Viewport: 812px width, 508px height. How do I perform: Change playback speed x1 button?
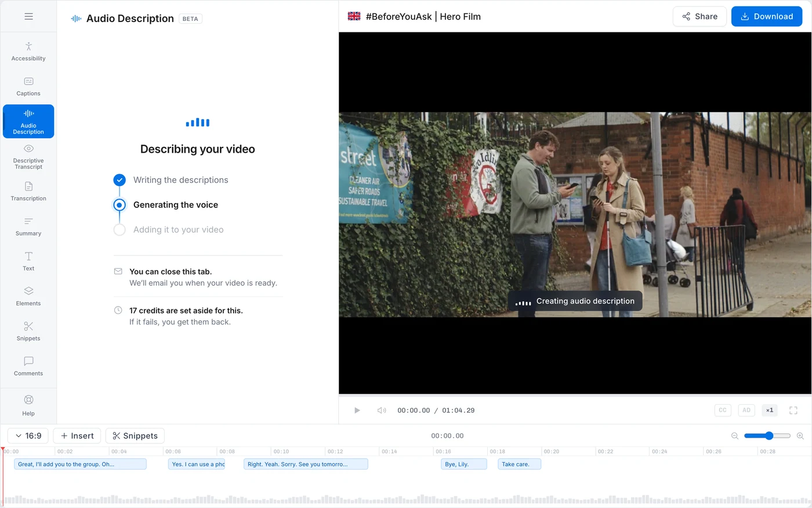770,410
